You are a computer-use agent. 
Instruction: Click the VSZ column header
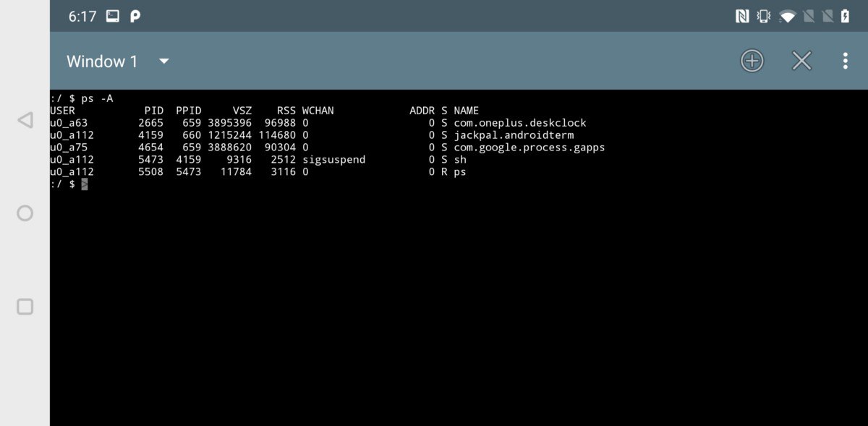coord(242,111)
